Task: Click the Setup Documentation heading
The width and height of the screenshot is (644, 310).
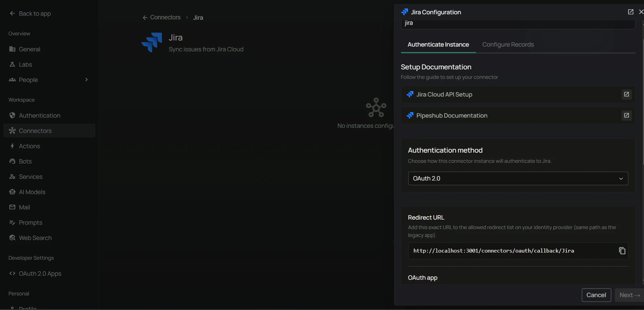Action: point(436,67)
